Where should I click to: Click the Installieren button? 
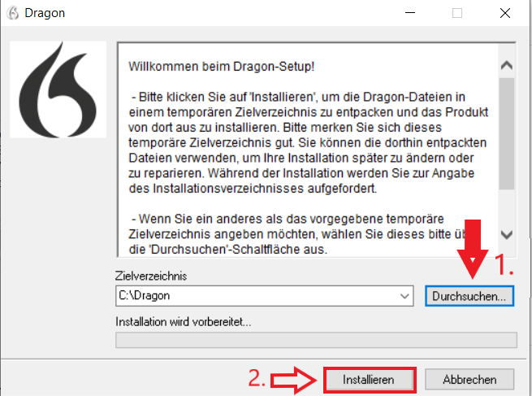pos(369,380)
